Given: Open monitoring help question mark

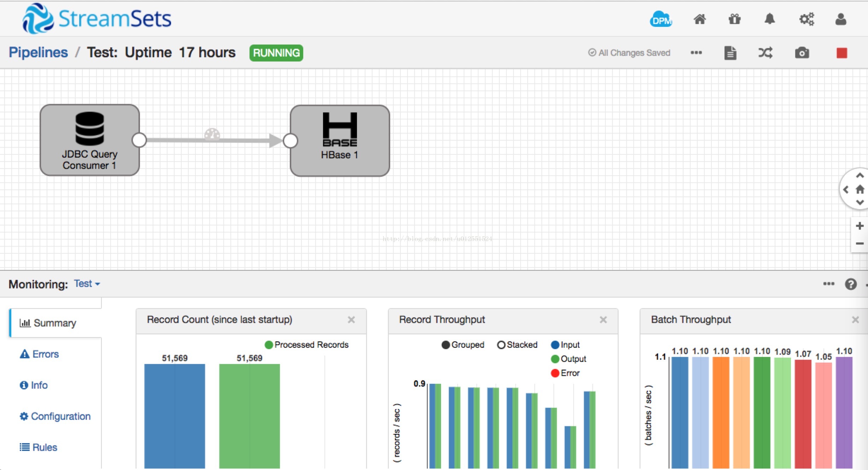Looking at the screenshot, I should pos(851,284).
